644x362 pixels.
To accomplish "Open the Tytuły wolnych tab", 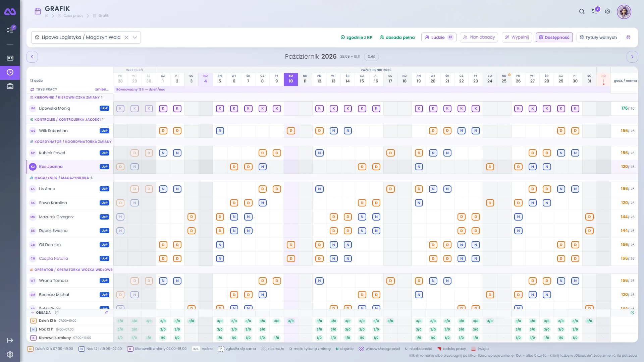I will [598, 37].
